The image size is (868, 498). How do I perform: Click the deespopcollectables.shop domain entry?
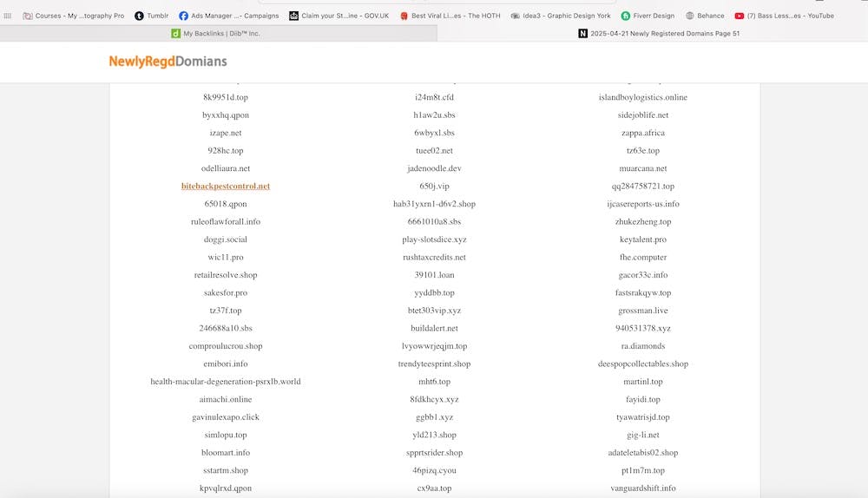click(x=642, y=364)
